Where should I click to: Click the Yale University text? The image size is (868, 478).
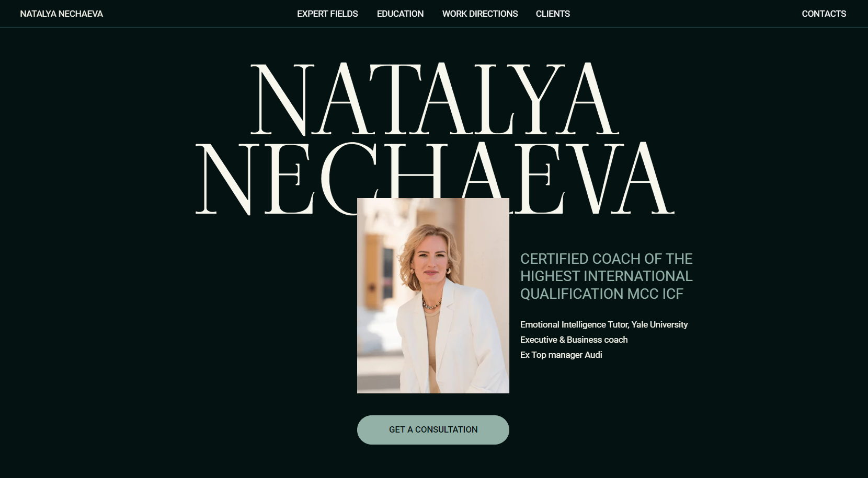point(659,324)
